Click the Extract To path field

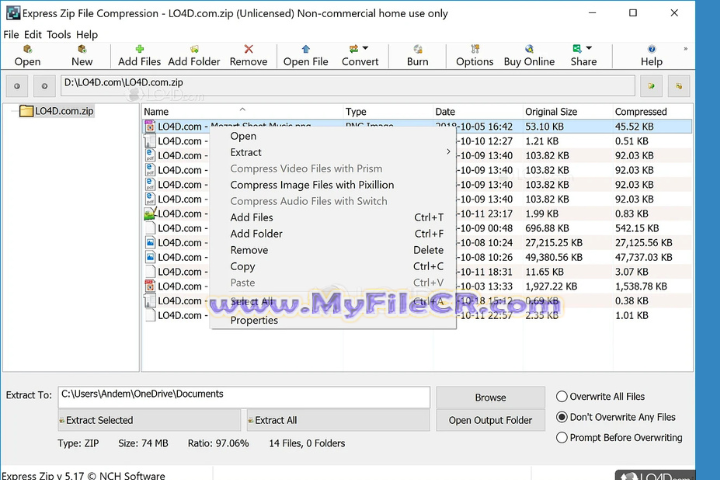click(244, 397)
